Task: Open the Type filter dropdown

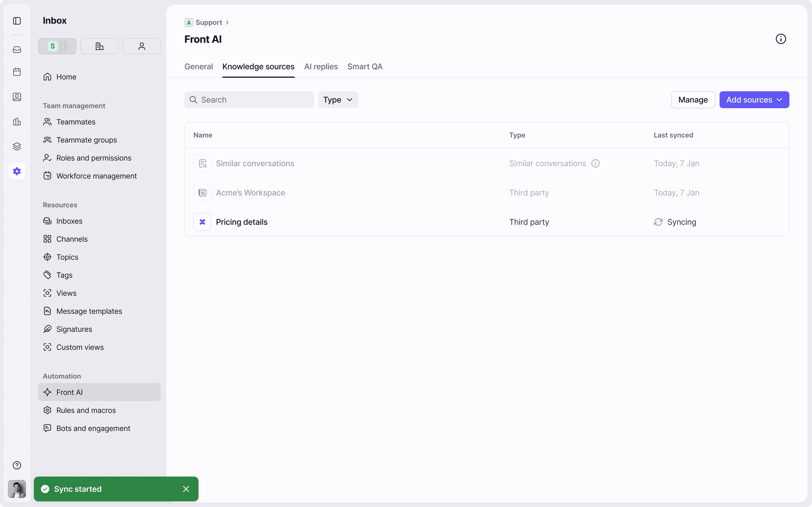Action: pos(338,99)
